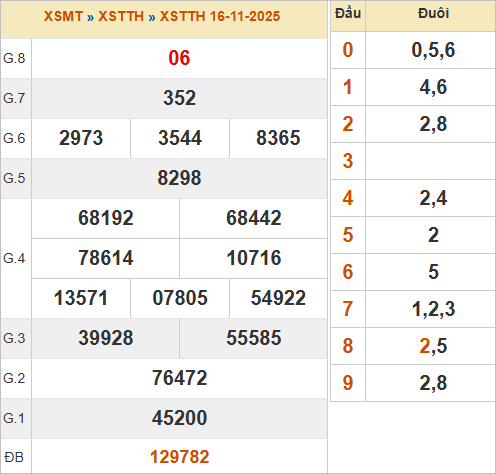Image resolution: width=496 pixels, height=474 pixels.
Task: Open the XSTTH 16-11-2025 link
Action: 220,16
